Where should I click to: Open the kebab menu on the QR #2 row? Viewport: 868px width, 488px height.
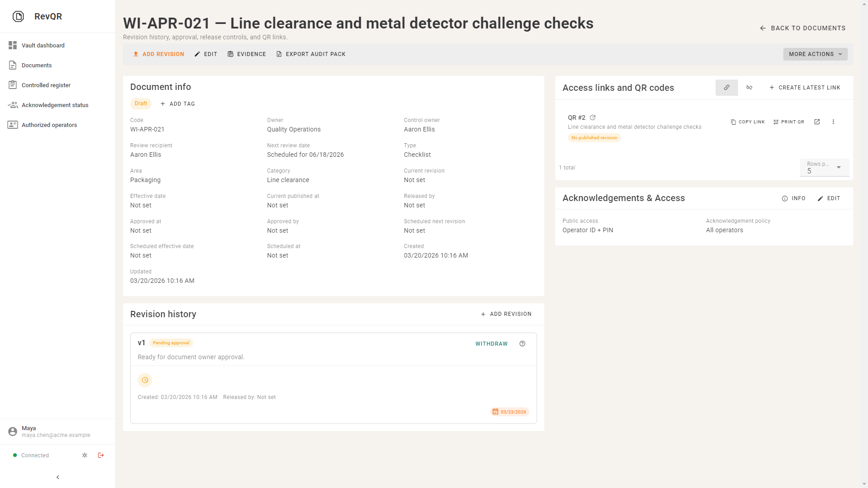(x=833, y=122)
